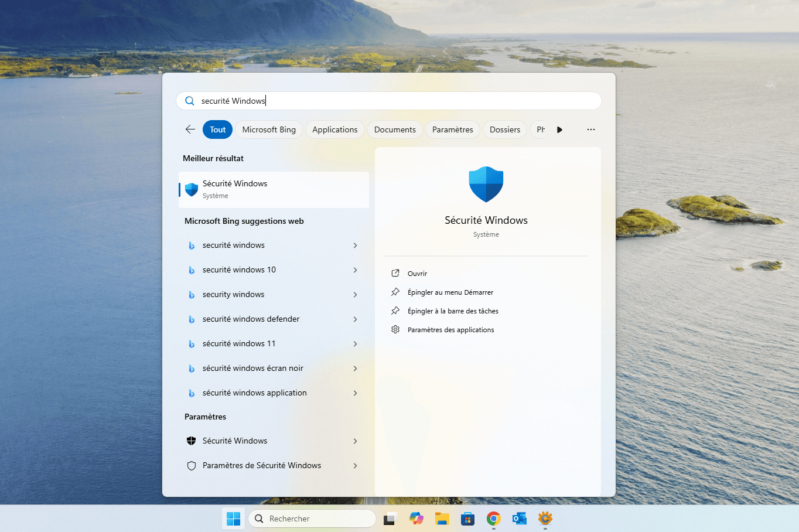
Task: Open the three-dots options menu
Action: click(590, 129)
